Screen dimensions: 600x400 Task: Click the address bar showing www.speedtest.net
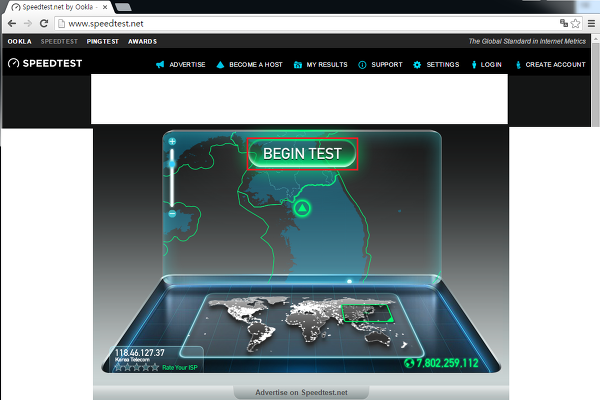tap(306, 23)
